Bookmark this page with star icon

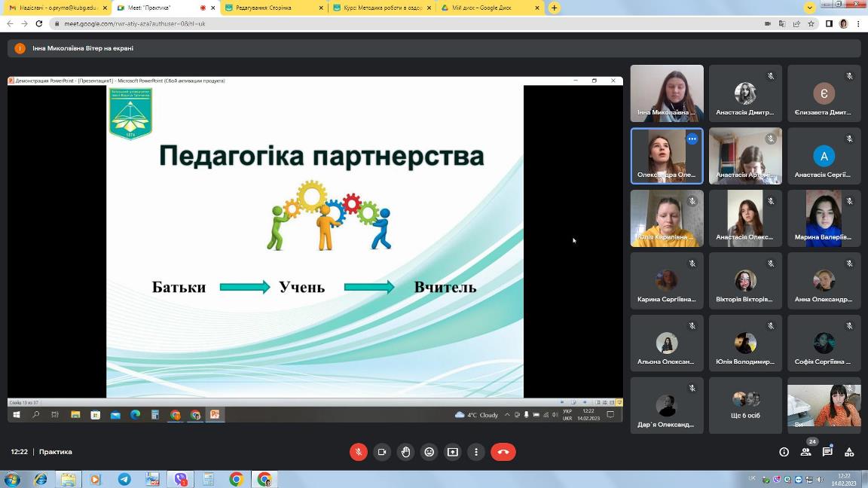811,23
